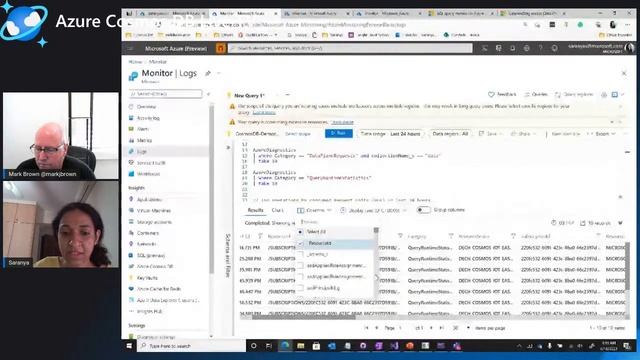Viewport: 640px width, 360px height.
Task: Click the pin icon next to Monitor | Logs
Action: coord(208,73)
